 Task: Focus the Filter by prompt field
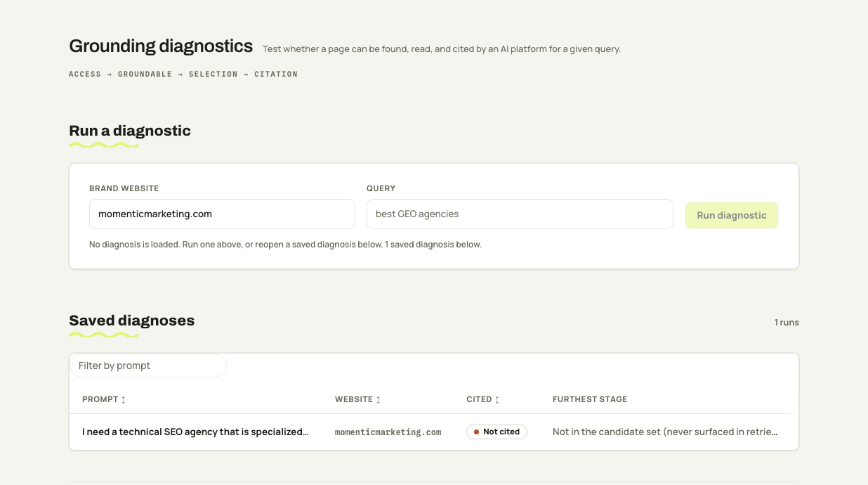point(148,366)
